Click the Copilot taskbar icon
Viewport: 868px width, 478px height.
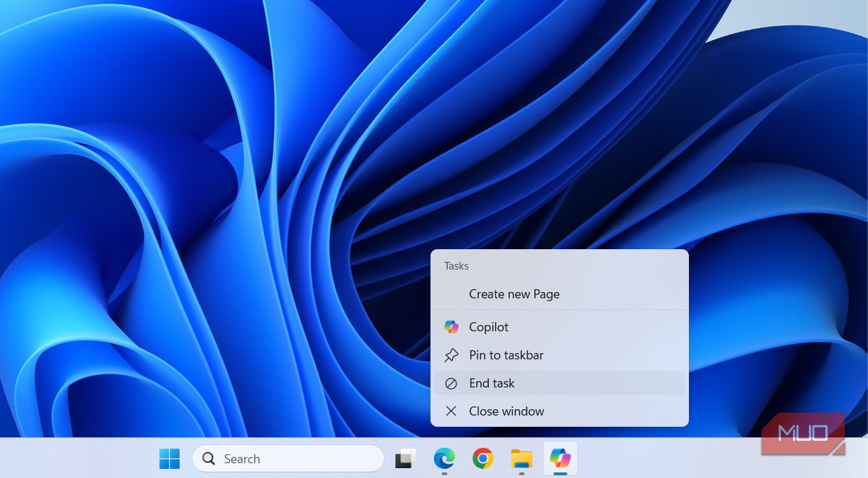pyautogui.click(x=560, y=458)
